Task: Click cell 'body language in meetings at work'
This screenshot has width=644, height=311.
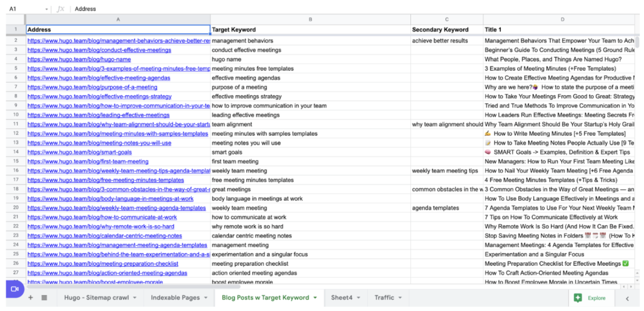Action: [310, 198]
